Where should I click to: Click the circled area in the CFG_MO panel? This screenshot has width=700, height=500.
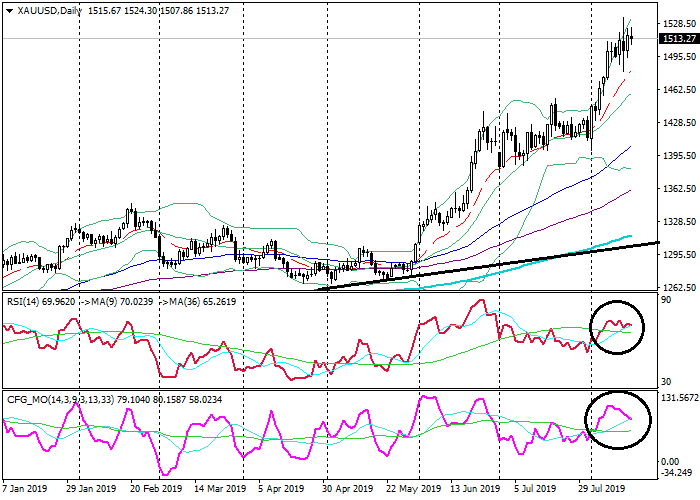click(617, 419)
